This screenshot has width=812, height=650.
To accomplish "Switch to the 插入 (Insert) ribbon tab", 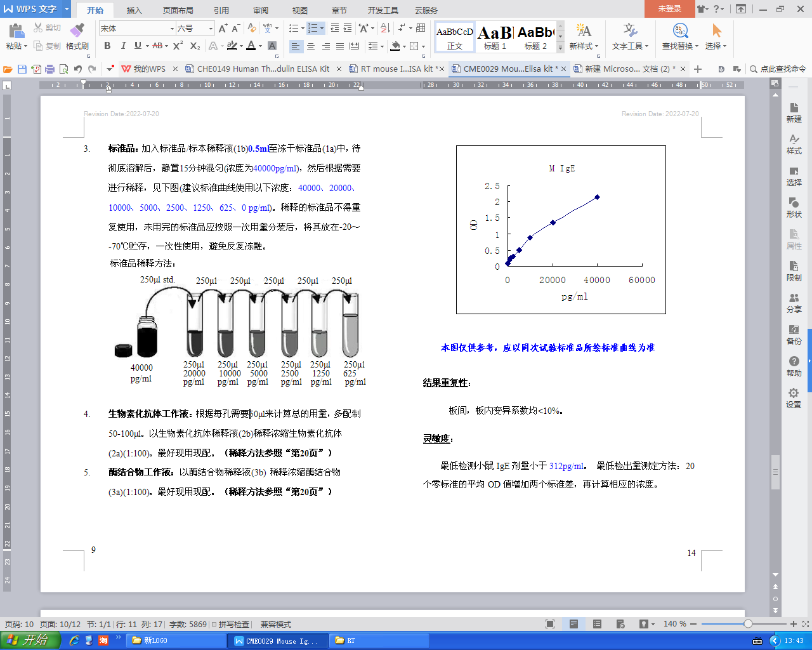I will [134, 10].
